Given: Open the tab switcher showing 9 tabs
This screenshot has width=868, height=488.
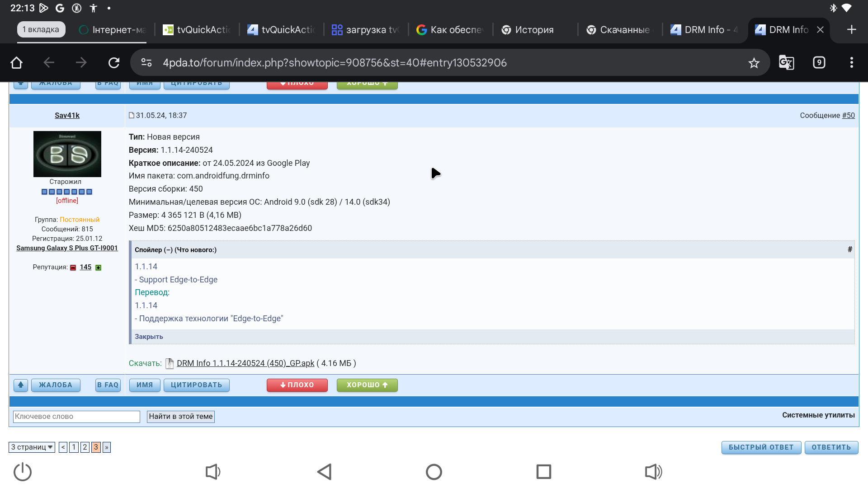Looking at the screenshot, I should point(819,62).
